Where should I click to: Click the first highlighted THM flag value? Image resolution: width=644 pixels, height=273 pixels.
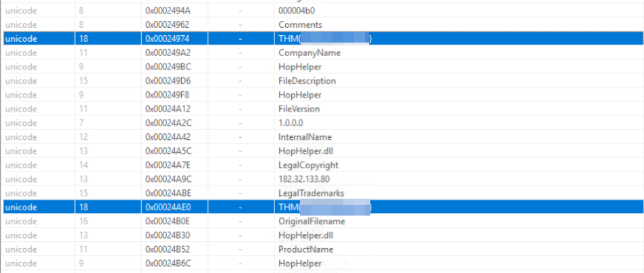pyautogui.click(x=324, y=39)
